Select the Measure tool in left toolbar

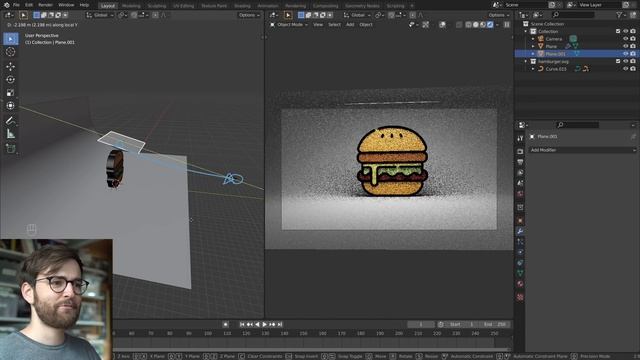click(x=11, y=133)
